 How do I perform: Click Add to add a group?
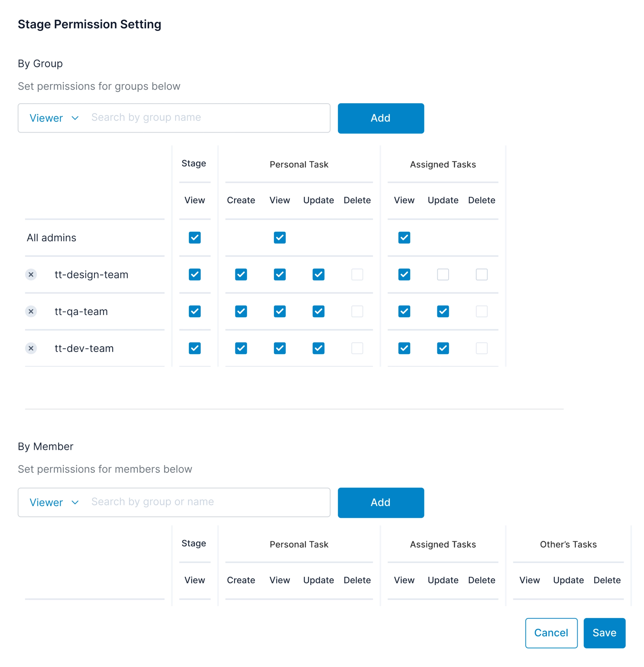[380, 118]
